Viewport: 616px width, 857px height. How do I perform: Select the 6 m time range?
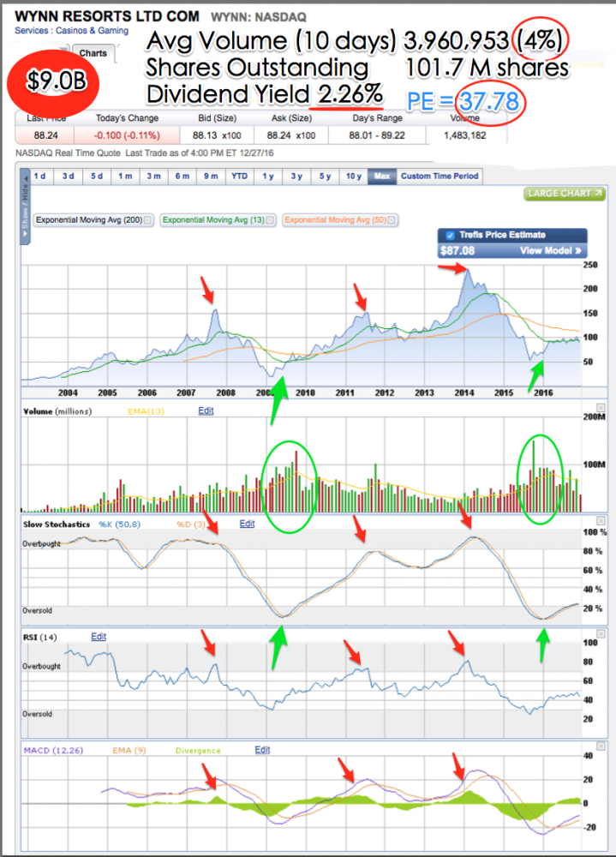[x=182, y=177]
